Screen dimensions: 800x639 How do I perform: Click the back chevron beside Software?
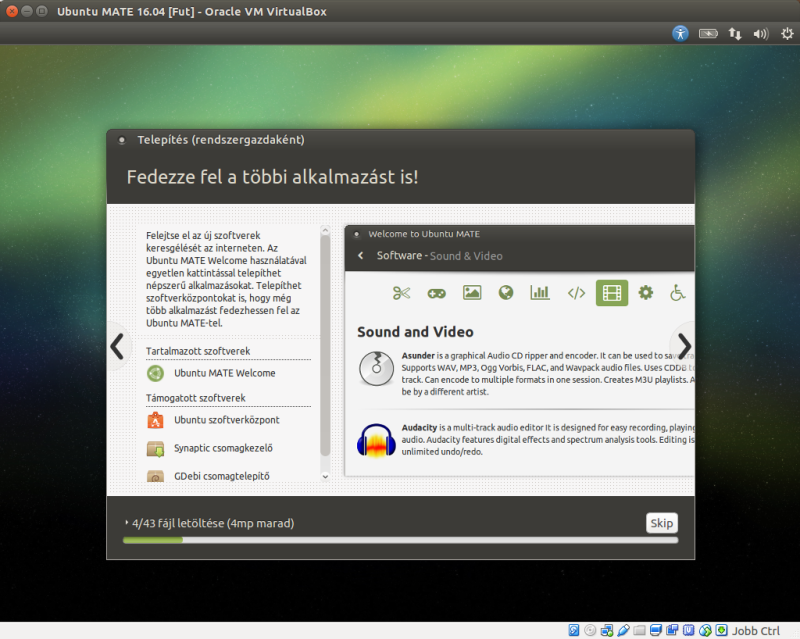[361, 256]
